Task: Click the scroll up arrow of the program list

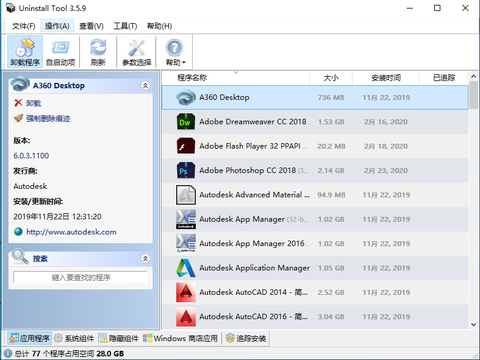Action: 473,76
